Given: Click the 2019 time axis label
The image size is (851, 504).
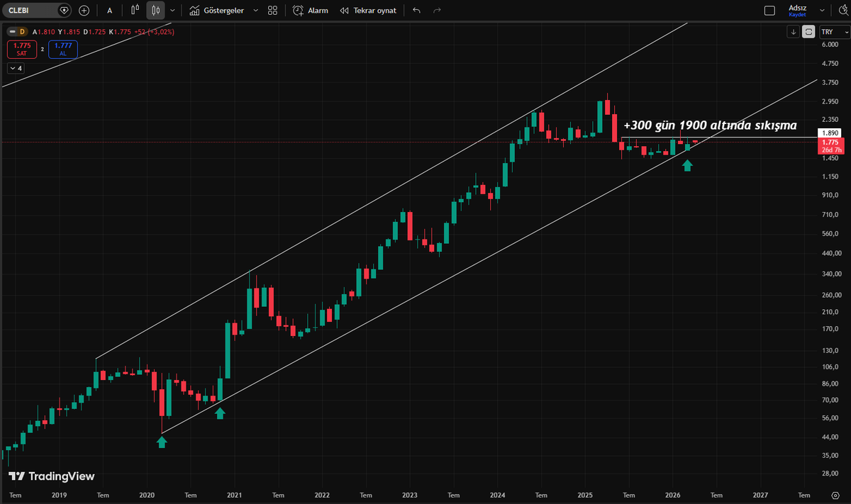Looking at the screenshot, I should (x=59, y=495).
